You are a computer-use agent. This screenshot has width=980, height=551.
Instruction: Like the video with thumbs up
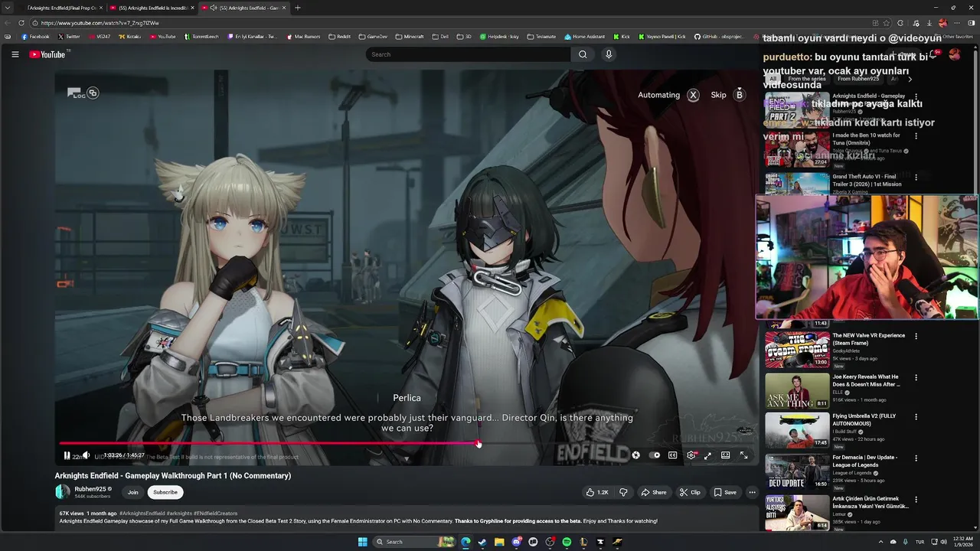tap(597, 492)
